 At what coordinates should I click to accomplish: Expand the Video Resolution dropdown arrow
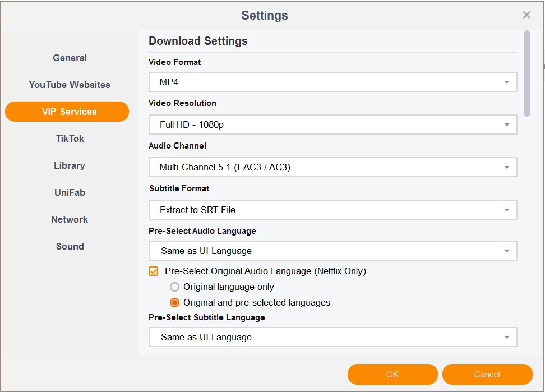507,124
